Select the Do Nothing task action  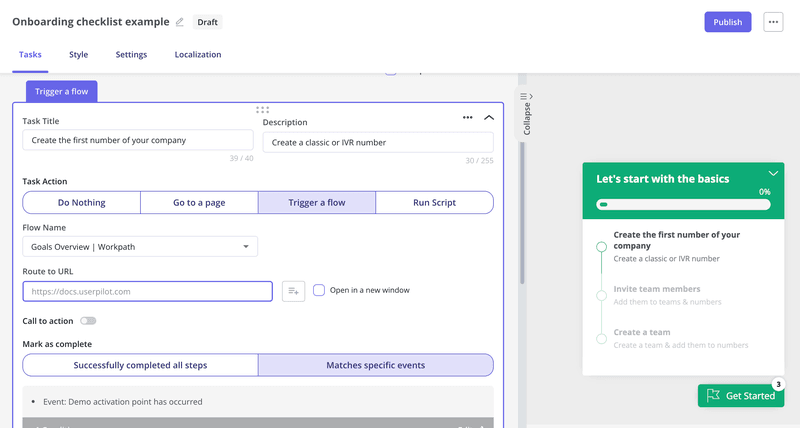pyautogui.click(x=82, y=203)
